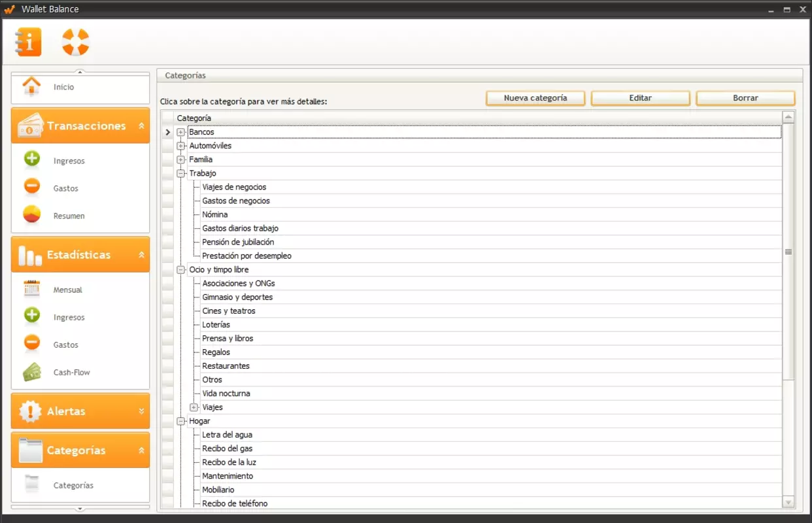Click the Editar button
This screenshot has width=812, height=523.
[641, 98]
